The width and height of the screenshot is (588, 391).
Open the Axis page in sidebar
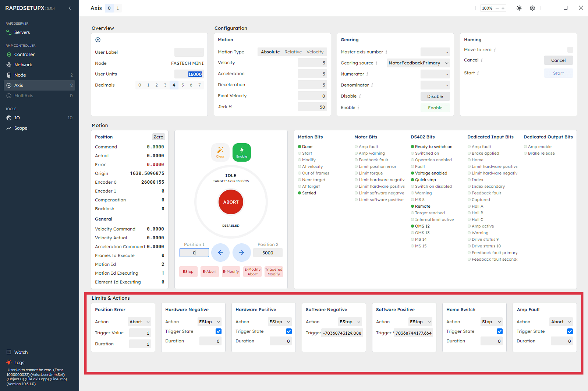coord(39,85)
